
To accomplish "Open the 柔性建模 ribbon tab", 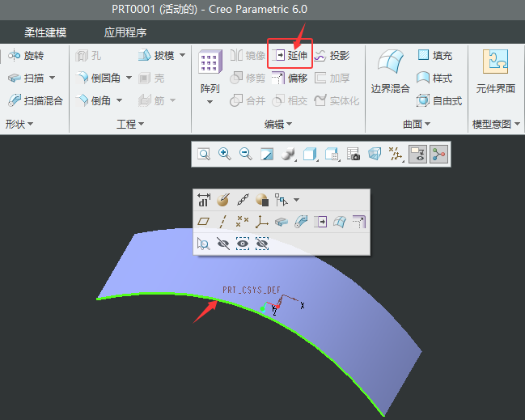I will click(x=45, y=32).
